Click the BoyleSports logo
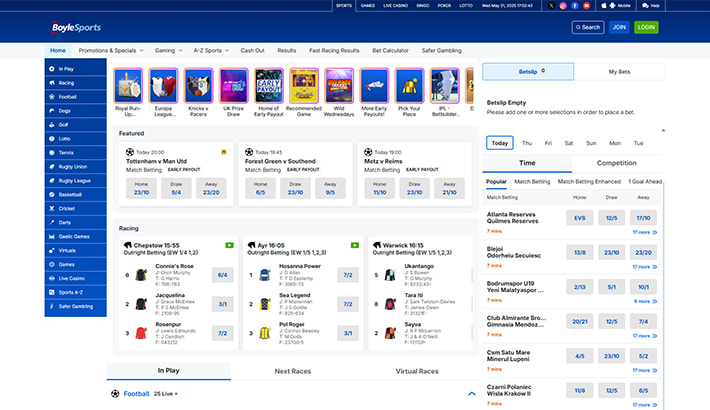Viewport: 710px width, 410px height. tap(76, 27)
